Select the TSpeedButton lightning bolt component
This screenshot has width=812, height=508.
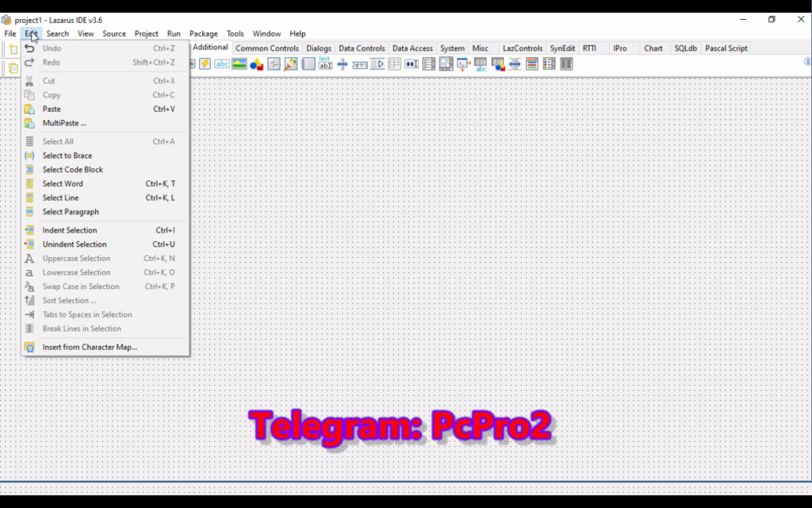tap(205, 64)
